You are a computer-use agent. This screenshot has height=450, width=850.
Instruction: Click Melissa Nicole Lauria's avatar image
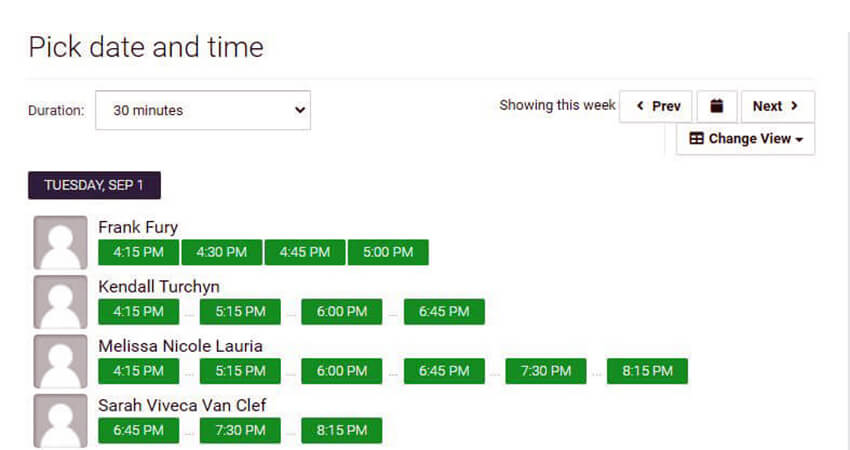point(60,361)
